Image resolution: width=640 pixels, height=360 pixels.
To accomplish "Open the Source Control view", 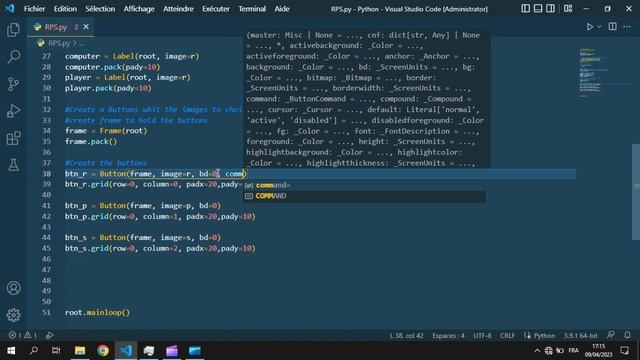I will [x=13, y=84].
